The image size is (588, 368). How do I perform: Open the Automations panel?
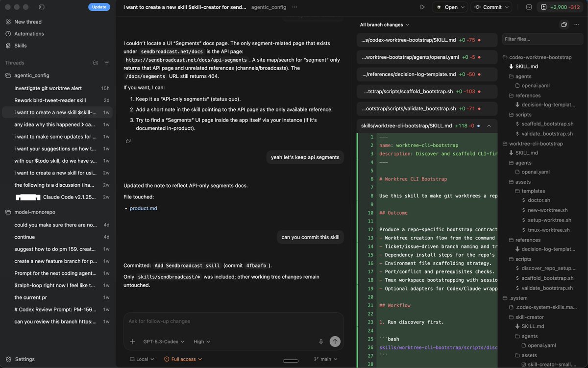30,33
